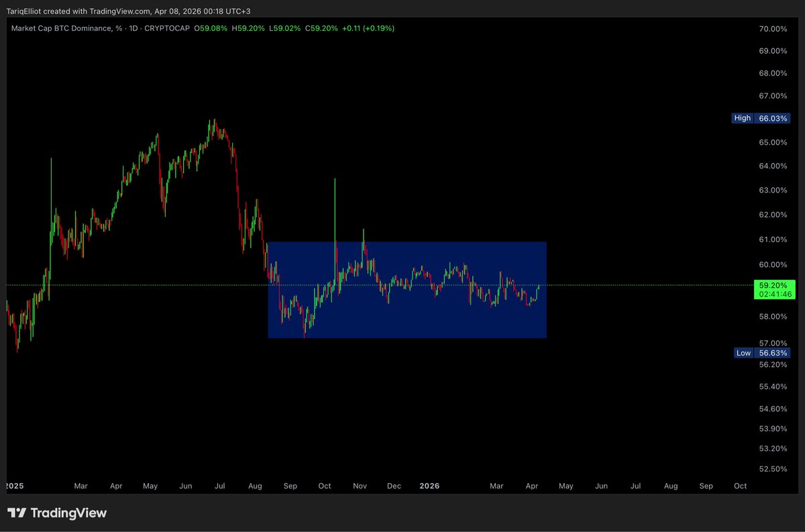Click the change value +0.11 (+0.19%)
This screenshot has height=532, width=805.
point(368,28)
